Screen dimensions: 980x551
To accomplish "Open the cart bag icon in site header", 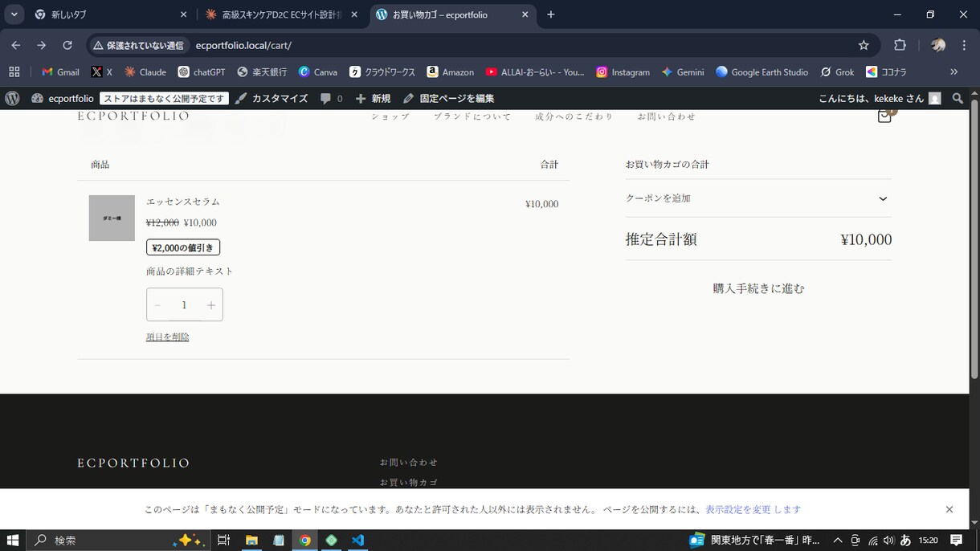I will pyautogui.click(x=885, y=116).
